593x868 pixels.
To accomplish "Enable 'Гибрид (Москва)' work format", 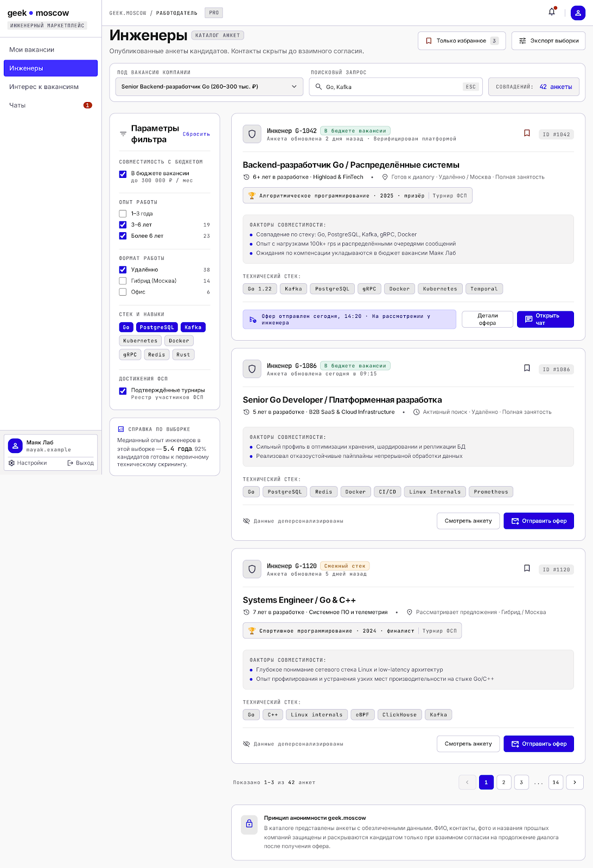I will [x=123, y=281].
